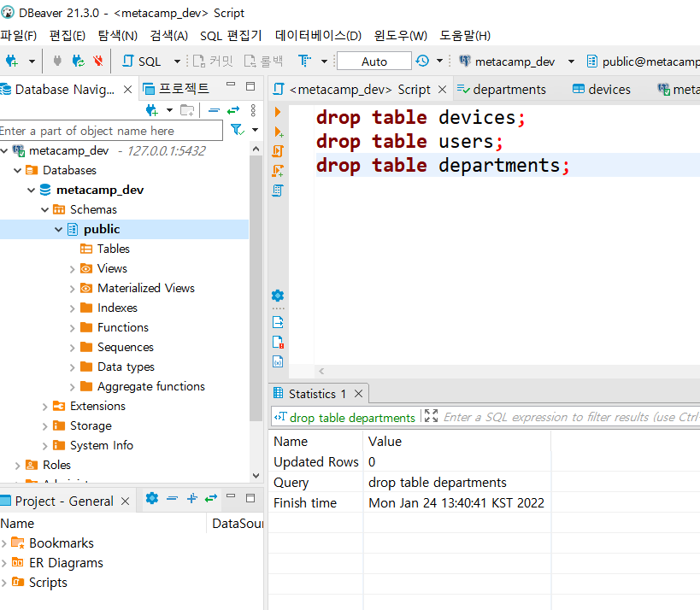Click the navigator collapse all icon

(215, 109)
